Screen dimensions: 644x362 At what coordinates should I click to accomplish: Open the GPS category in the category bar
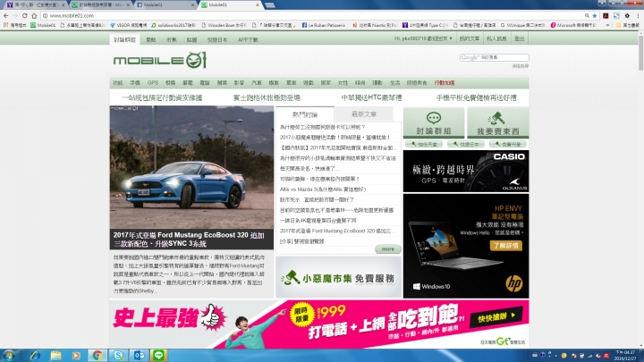coord(153,83)
